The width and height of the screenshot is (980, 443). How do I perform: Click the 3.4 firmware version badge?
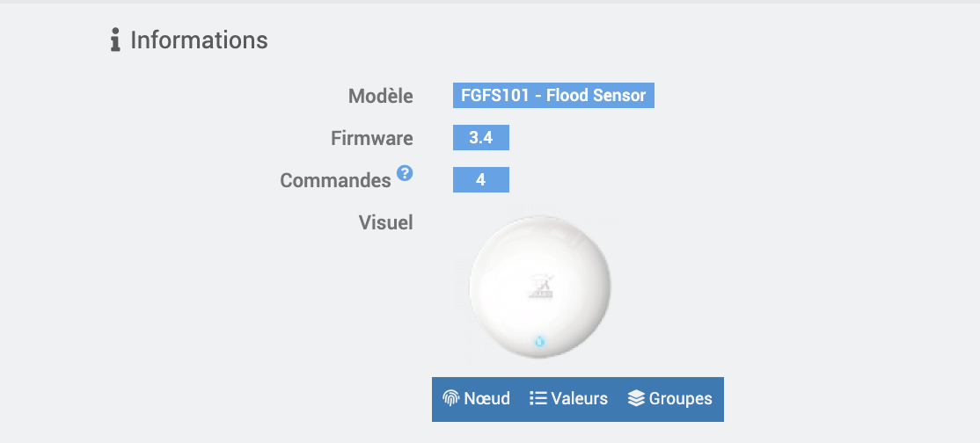480,138
